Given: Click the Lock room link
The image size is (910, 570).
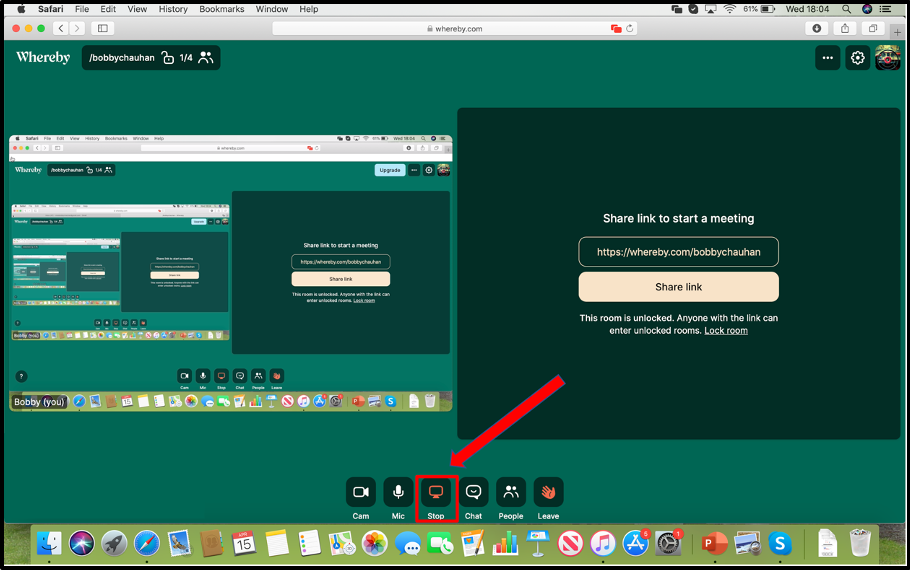Looking at the screenshot, I should pyautogui.click(x=726, y=330).
